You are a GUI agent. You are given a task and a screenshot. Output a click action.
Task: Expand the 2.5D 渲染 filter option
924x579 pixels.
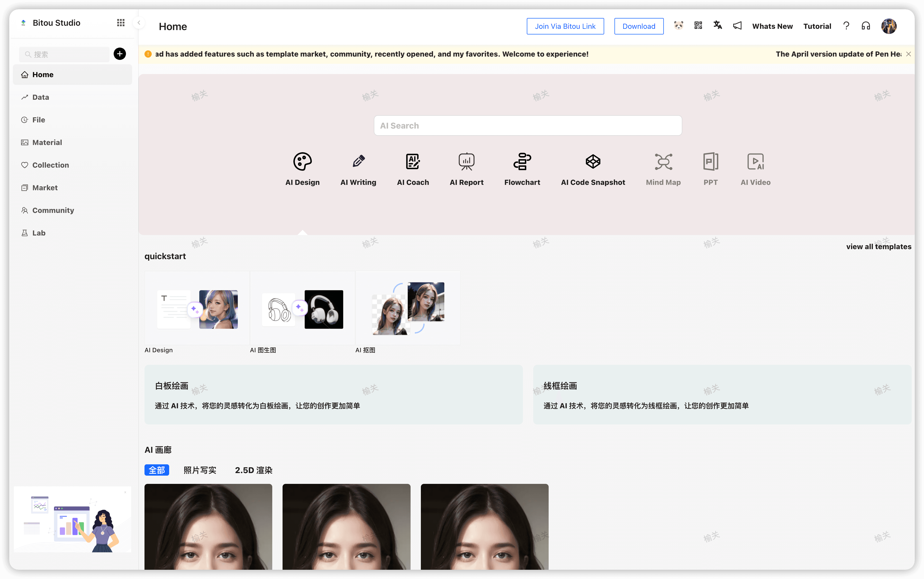(x=254, y=470)
